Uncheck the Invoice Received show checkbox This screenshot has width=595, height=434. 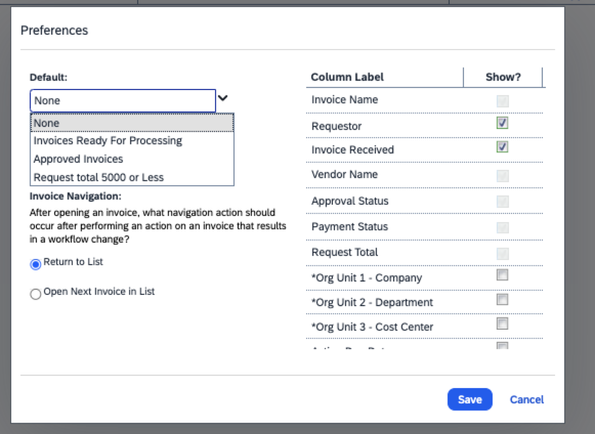pyautogui.click(x=502, y=147)
